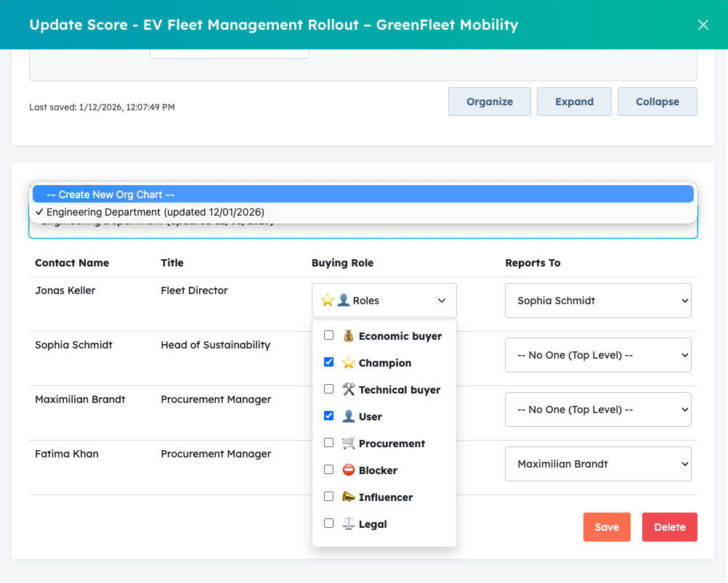The height and width of the screenshot is (583, 728).
Task: Click the Blocker no-entry icon
Action: tap(348, 470)
